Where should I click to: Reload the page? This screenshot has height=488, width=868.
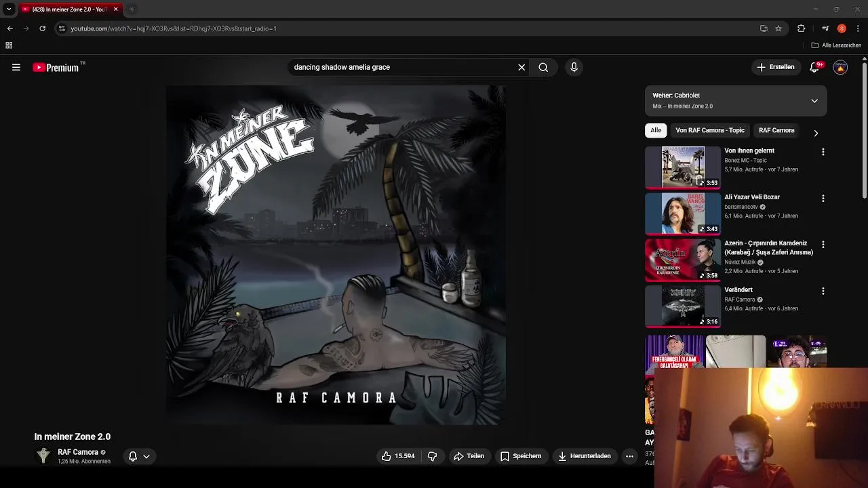(42, 28)
